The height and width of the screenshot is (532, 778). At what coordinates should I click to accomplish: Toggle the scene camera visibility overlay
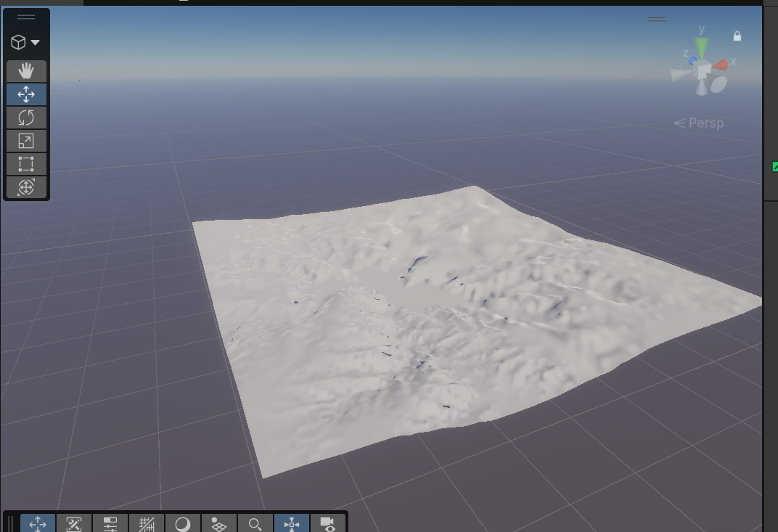click(328, 523)
